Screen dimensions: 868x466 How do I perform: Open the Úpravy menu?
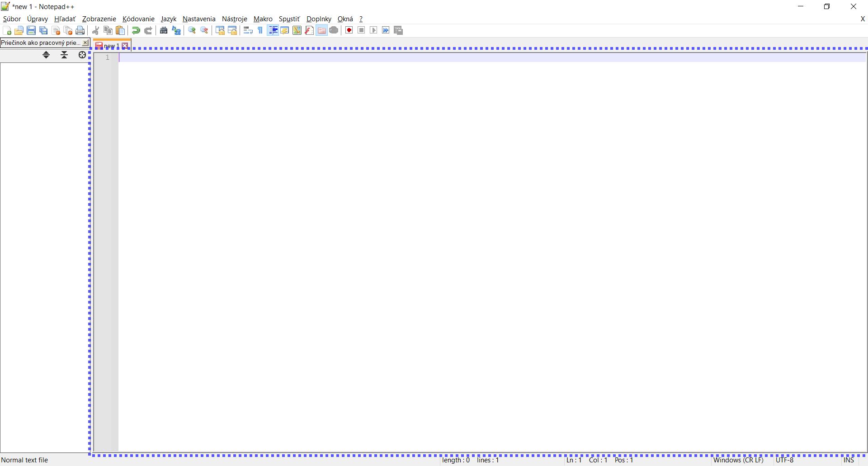tap(38, 19)
